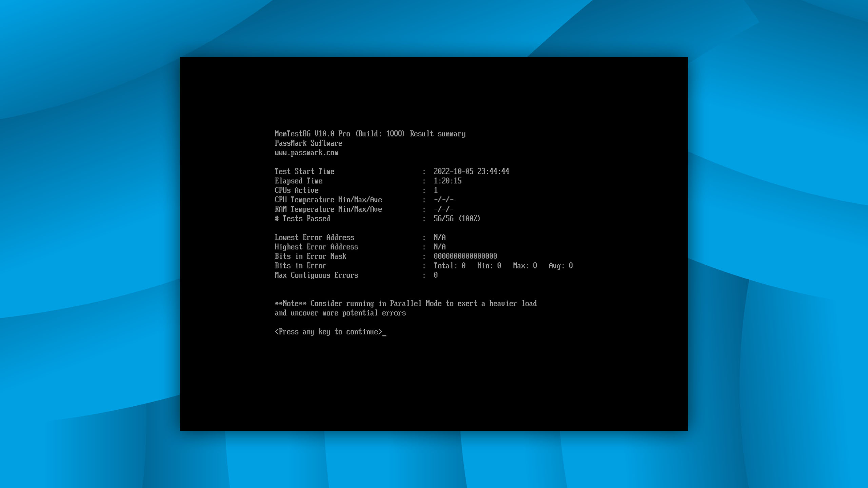Click the Bits in Error Mask label

(311, 257)
